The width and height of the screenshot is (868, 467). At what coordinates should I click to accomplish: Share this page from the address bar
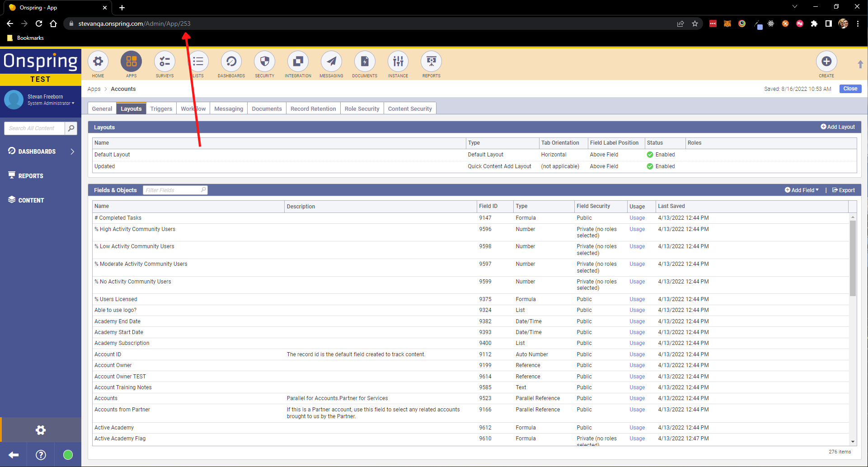(680, 24)
